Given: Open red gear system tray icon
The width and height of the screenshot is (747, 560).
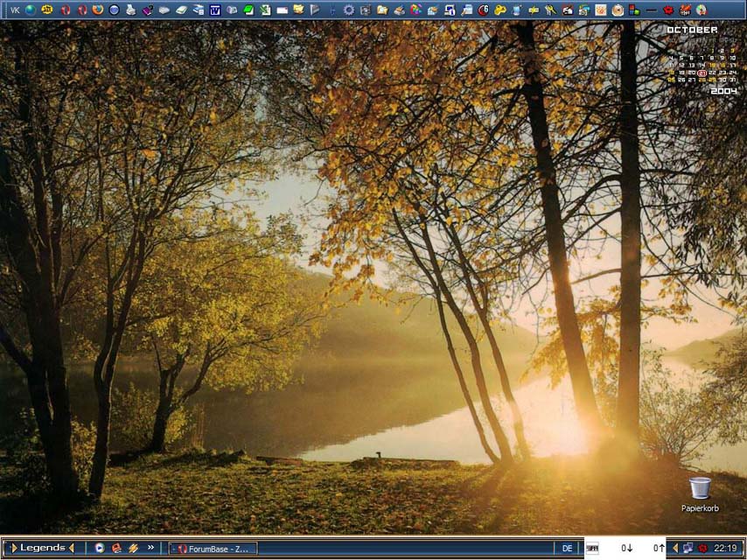Looking at the screenshot, I should 702,548.
